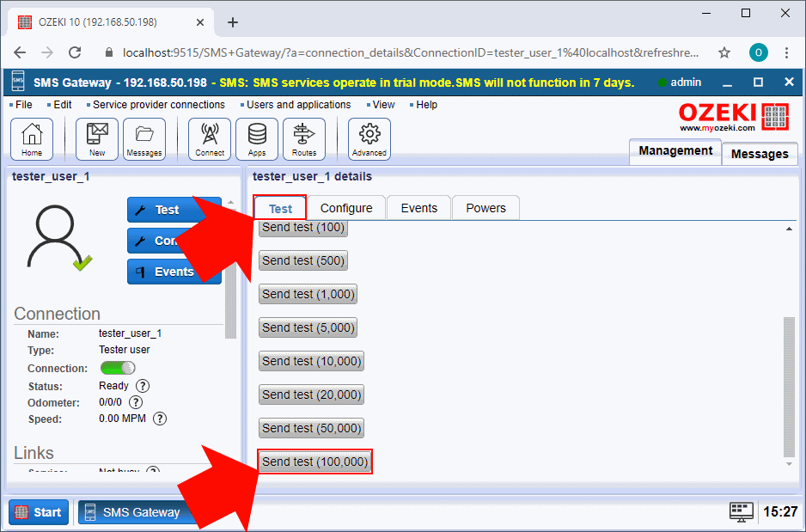Click the help icon next to Status
Image resolution: width=806 pixels, height=532 pixels.
pyautogui.click(x=143, y=386)
